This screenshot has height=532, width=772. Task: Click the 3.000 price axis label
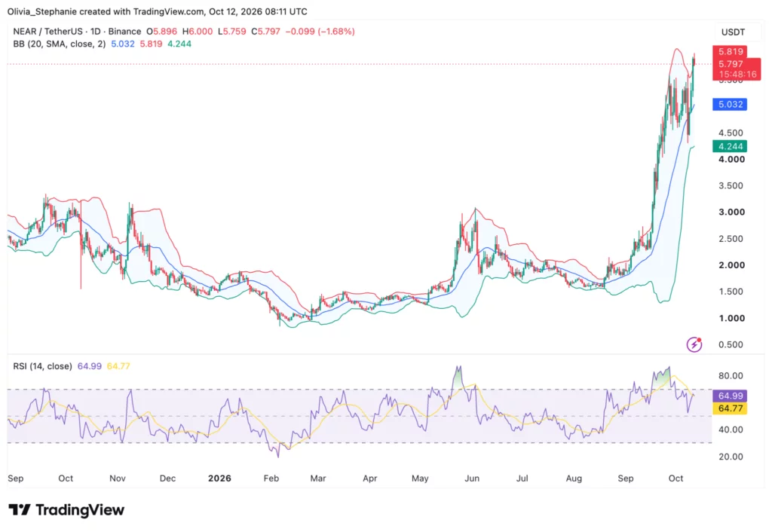point(731,212)
